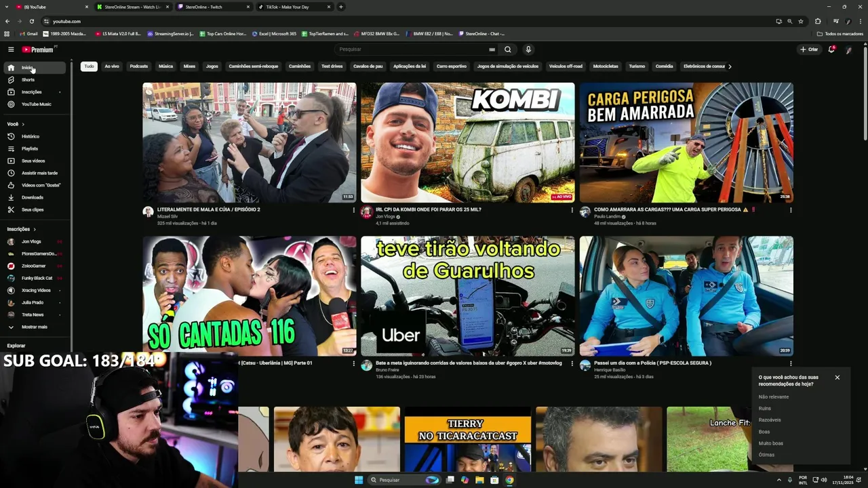Select 'Boas' feedback option
Screen dimensions: 868x488
(x=764, y=432)
